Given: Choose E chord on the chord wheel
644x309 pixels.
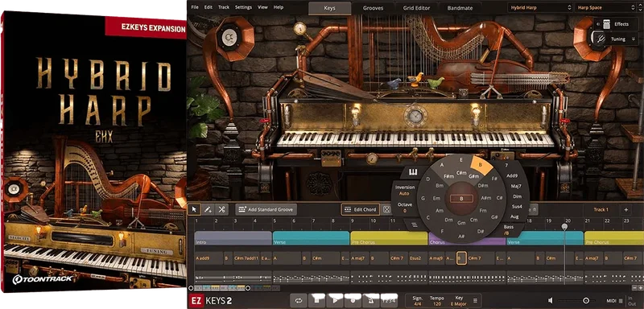Looking at the screenshot, I should click(x=461, y=159).
